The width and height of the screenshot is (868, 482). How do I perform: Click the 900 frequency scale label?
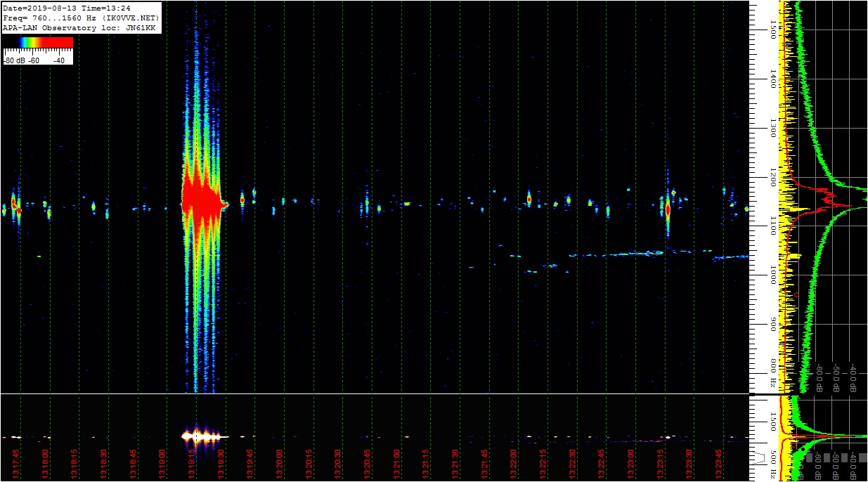coord(772,324)
